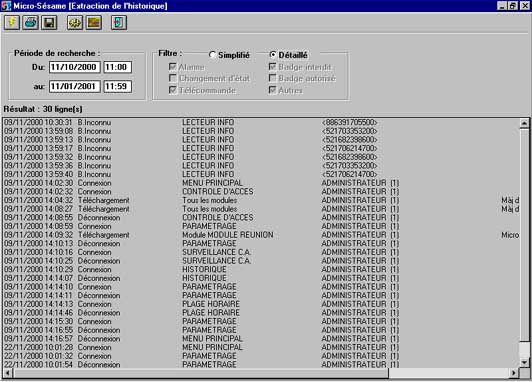Click the horizontal scrollbar thumb

201,373
